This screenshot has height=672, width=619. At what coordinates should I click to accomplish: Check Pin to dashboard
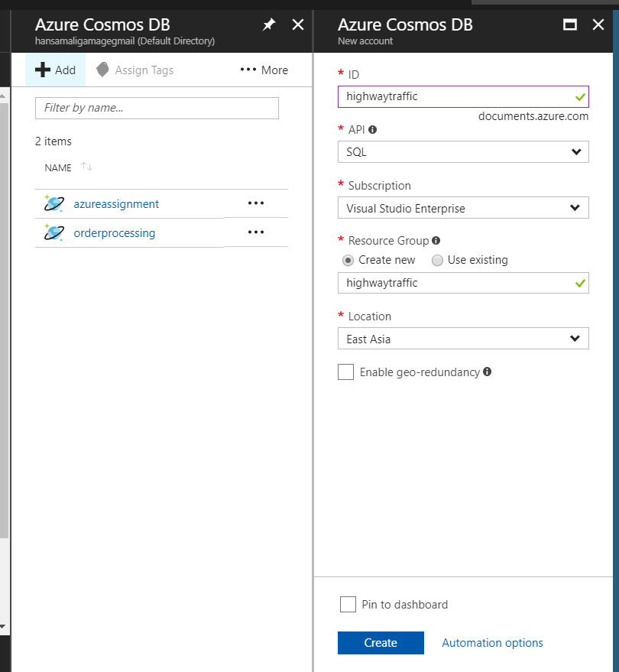pyautogui.click(x=348, y=604)
